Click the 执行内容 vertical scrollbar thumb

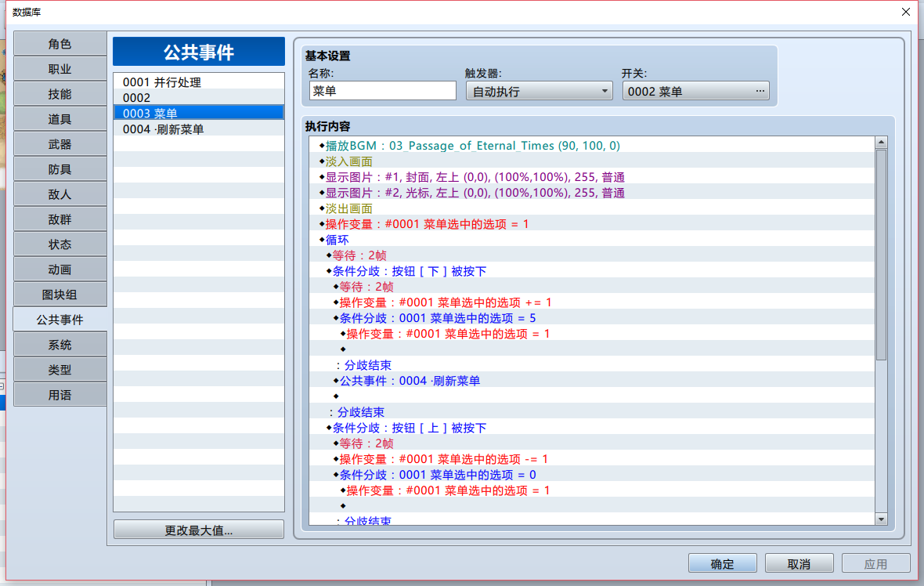click(x=881, y=255)
